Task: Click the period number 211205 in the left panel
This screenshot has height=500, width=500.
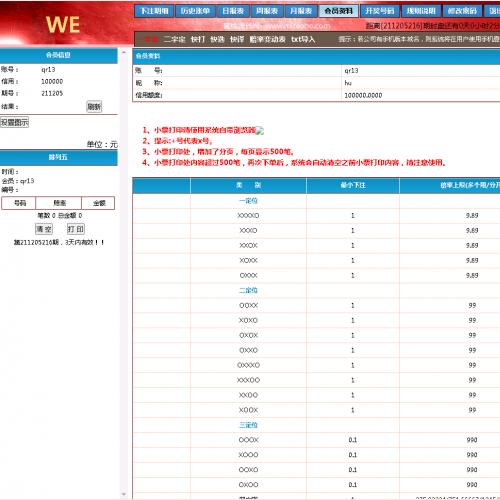Action: [x=52, y=93]
